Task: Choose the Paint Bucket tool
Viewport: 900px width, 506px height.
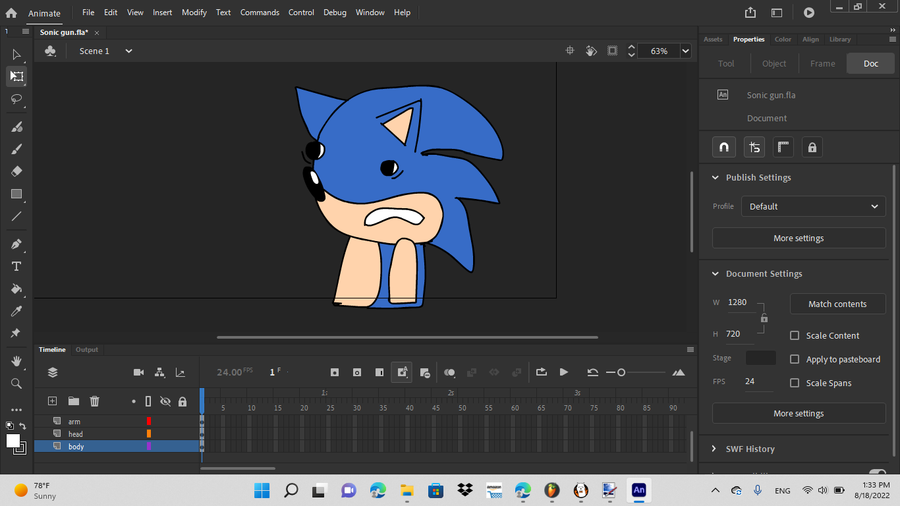Action: pyautogui.click(x=17, y=289)
